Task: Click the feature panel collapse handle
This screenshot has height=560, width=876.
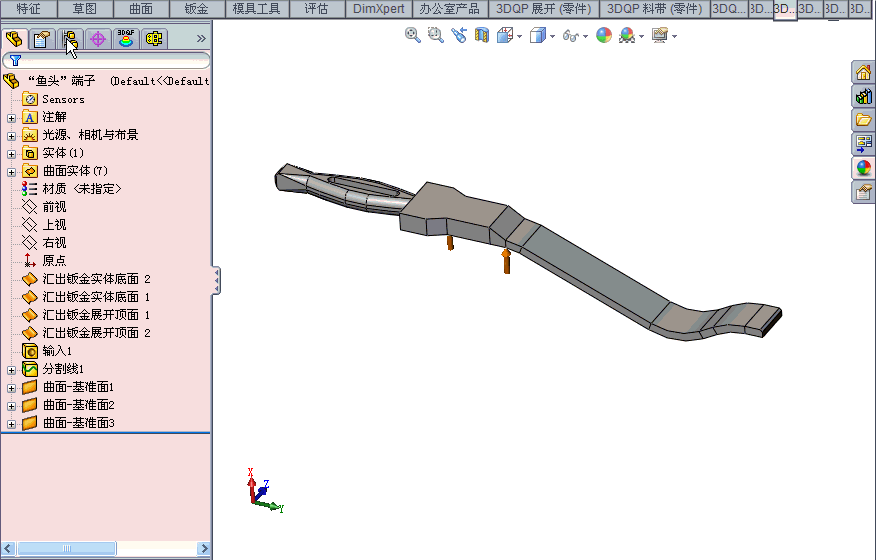Action: 217,280
